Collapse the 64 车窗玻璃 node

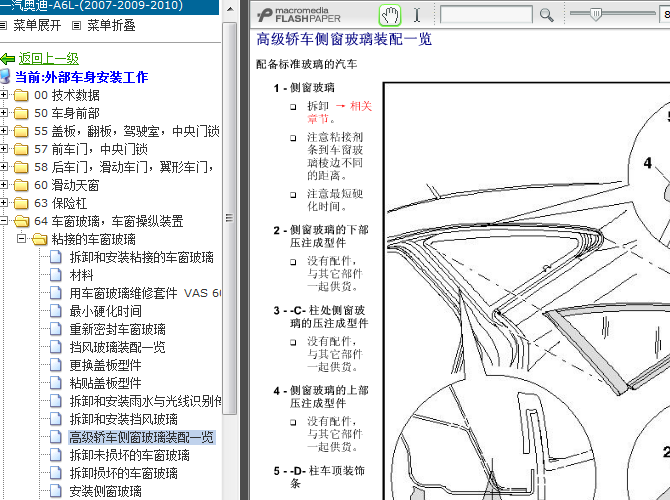(x=3, y=221)
